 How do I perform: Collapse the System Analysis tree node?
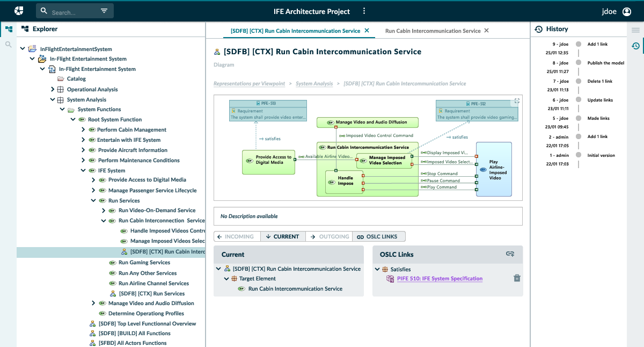[53, 99]
